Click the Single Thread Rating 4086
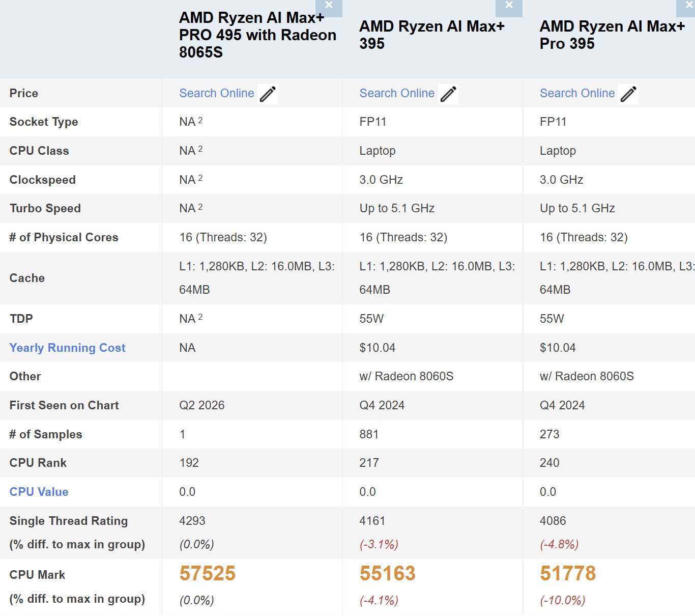The width and height of the screenshot is (695, 616). click(x=553, y=521)
